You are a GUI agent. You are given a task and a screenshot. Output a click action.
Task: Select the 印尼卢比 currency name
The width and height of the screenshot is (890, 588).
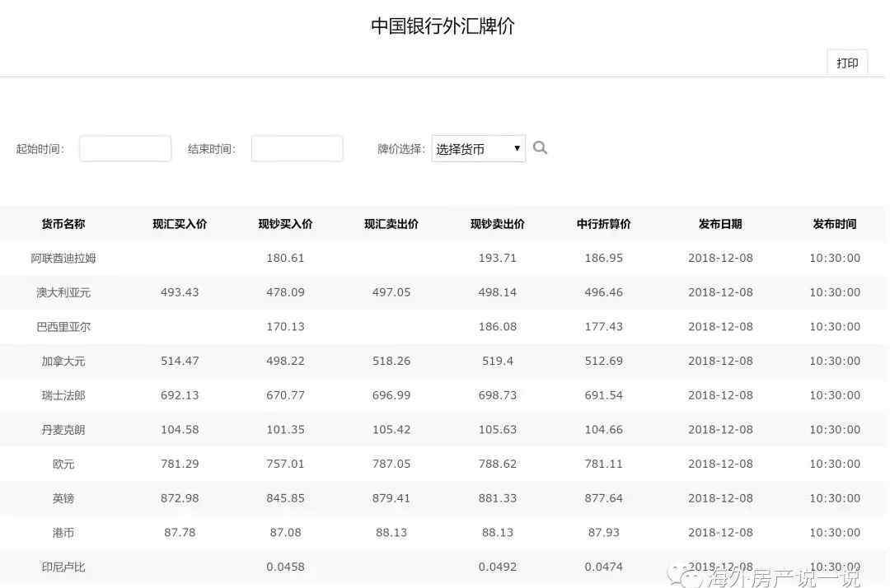tap(63, 567)
